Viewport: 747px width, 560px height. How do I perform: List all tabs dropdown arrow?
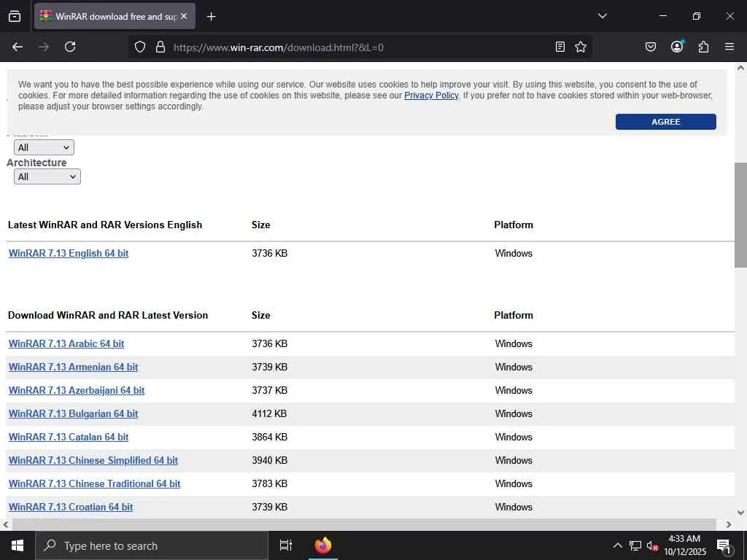pyautogui.click(x=602, y=16)
